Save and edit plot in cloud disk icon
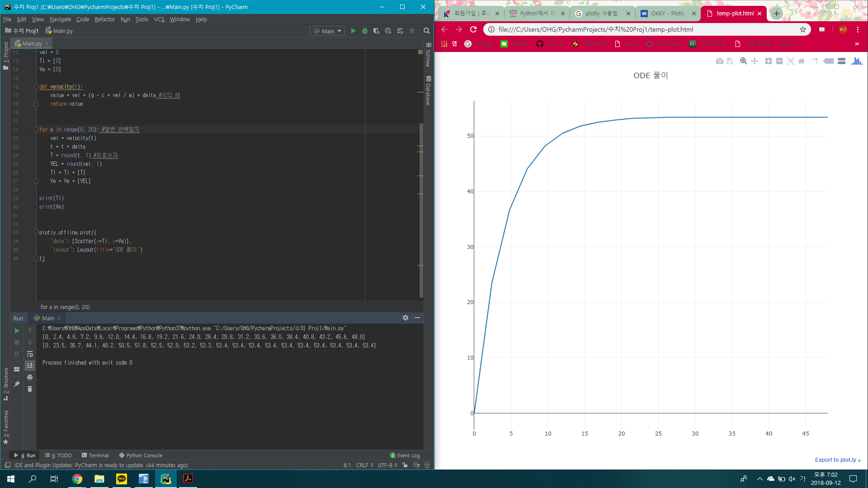This screenshot has width=868, height=488. pyautogui.click(x=730, y=61)
